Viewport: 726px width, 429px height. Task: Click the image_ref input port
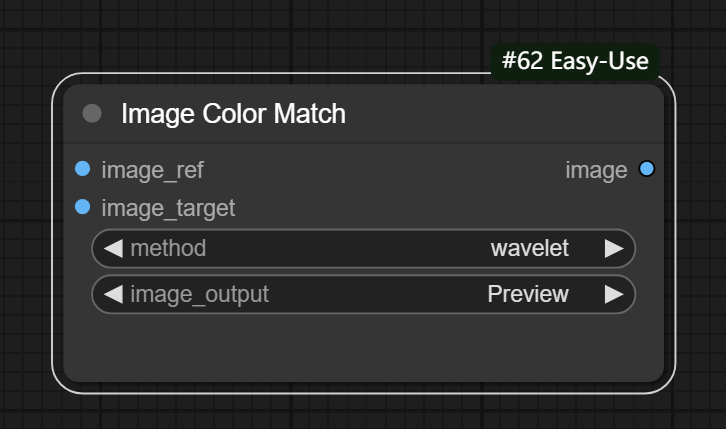83,169
